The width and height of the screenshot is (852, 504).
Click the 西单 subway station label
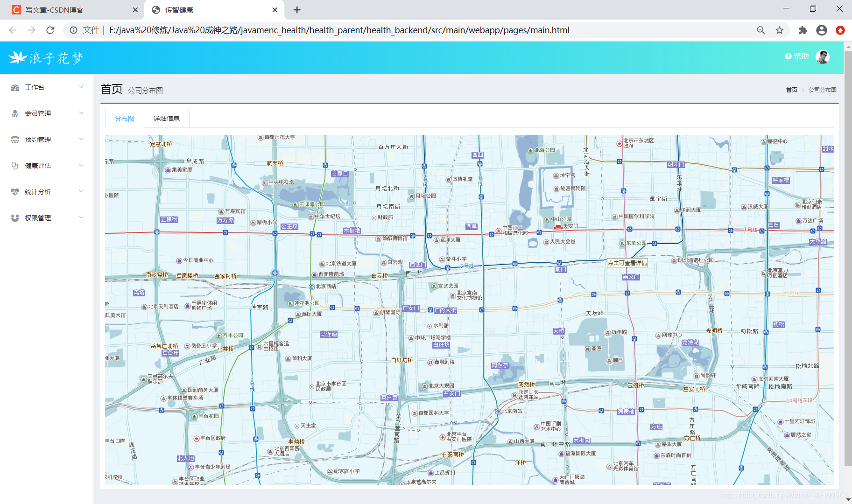pos(472,227)
